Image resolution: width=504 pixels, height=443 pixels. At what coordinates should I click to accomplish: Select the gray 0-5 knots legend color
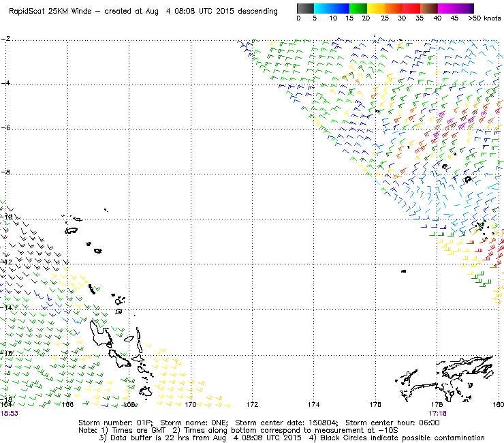(305, 8)
